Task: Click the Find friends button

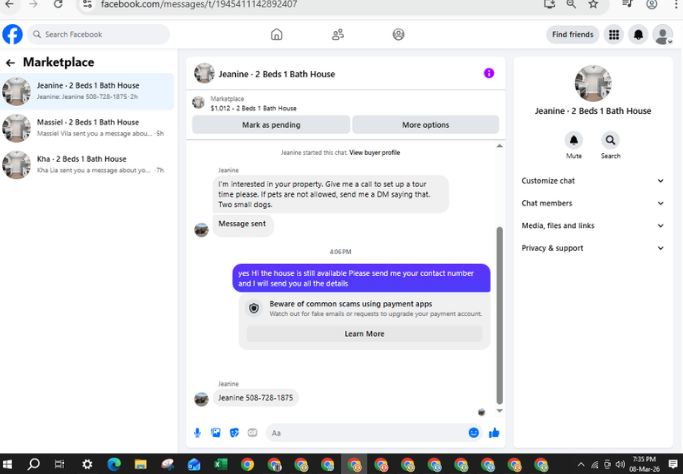Action: click(572, 34)
